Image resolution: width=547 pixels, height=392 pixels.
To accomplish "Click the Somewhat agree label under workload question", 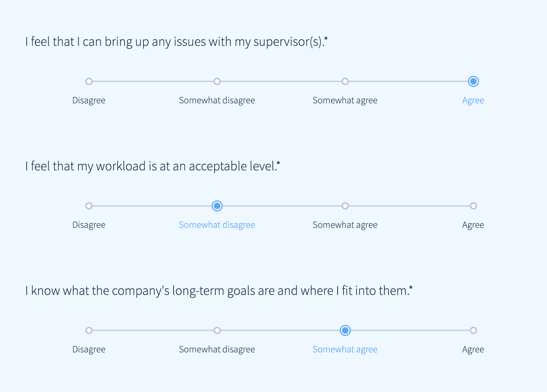I will pos(345,225).
